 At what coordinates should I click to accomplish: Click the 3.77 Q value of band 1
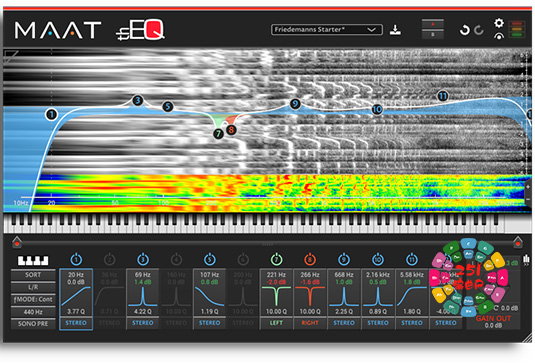pos(76,311)
